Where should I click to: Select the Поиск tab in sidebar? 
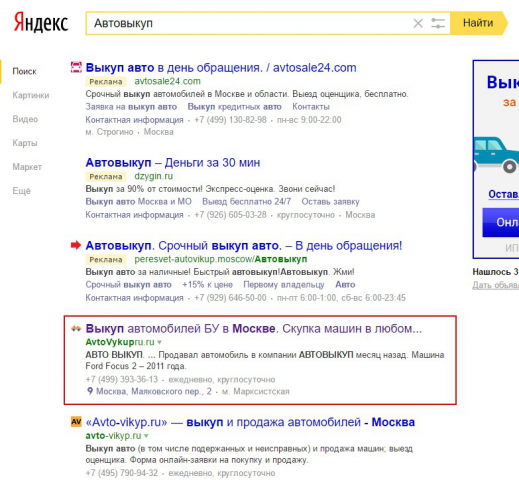pos(24,71)
